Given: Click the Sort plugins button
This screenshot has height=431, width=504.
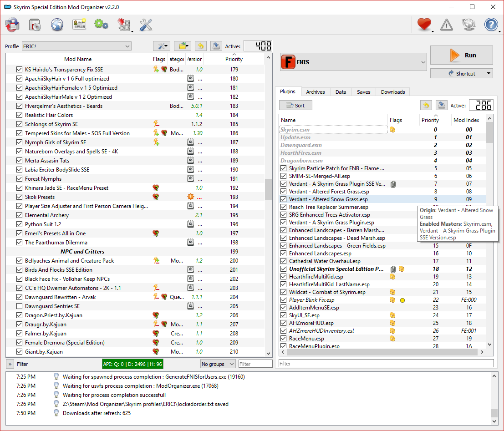Looking at the screenshot, I should tap(295, 106).
